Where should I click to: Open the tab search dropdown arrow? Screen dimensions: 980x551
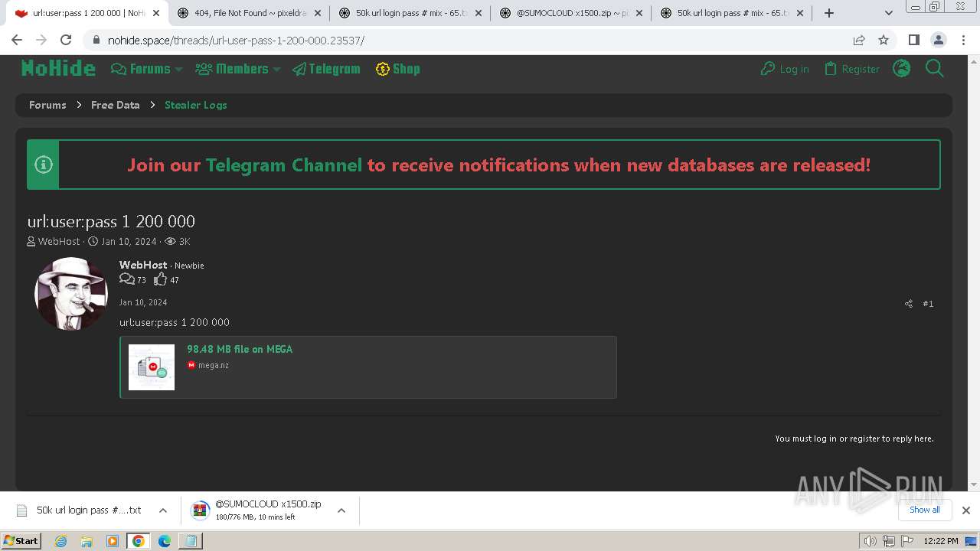click(889, 13)
